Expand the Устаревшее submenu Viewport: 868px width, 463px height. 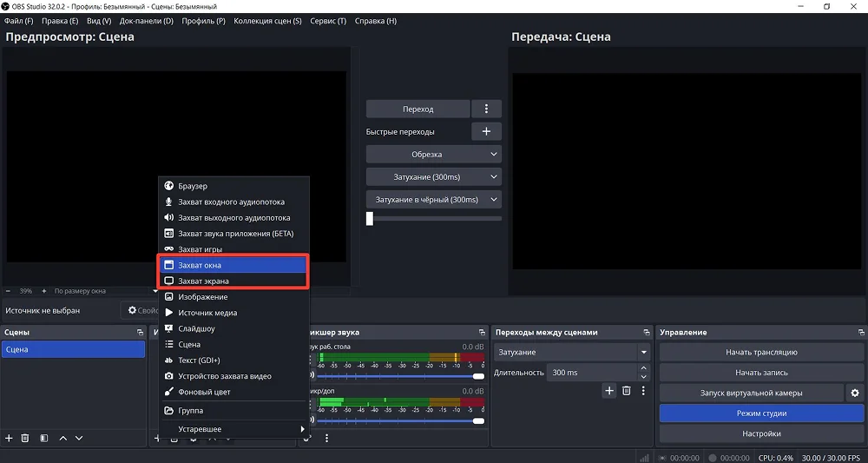tap(234, 429)
